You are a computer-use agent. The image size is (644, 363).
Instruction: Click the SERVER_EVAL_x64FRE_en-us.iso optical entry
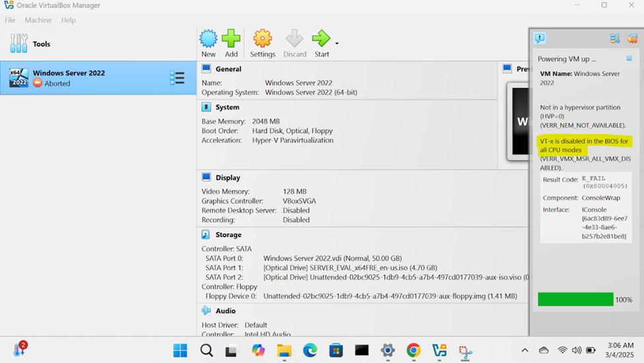pos(350,268)
